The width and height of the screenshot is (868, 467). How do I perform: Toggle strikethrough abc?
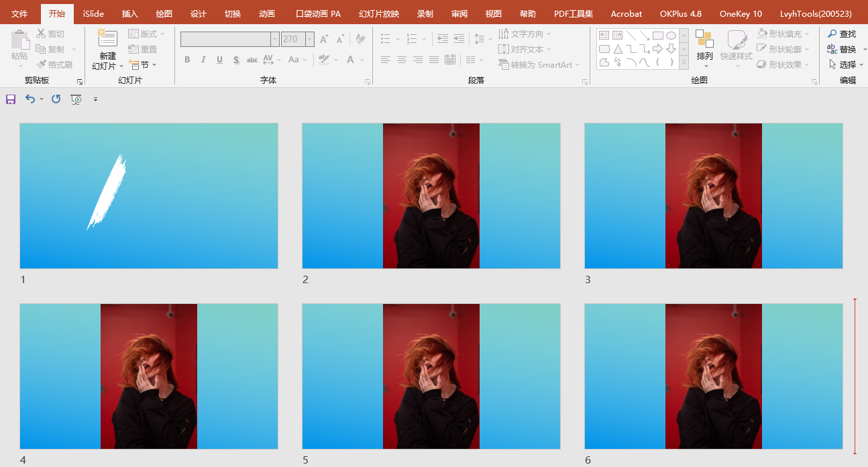(252, 60)
